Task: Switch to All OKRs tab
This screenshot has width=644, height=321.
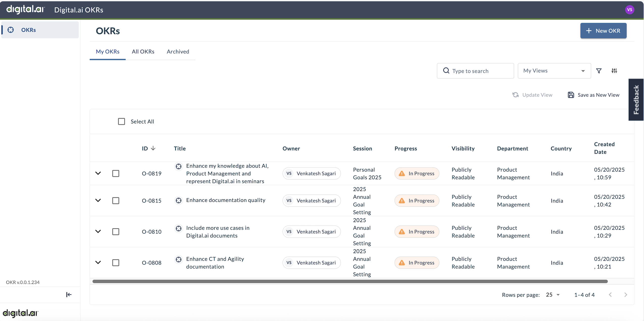Action: coord(143,52)
